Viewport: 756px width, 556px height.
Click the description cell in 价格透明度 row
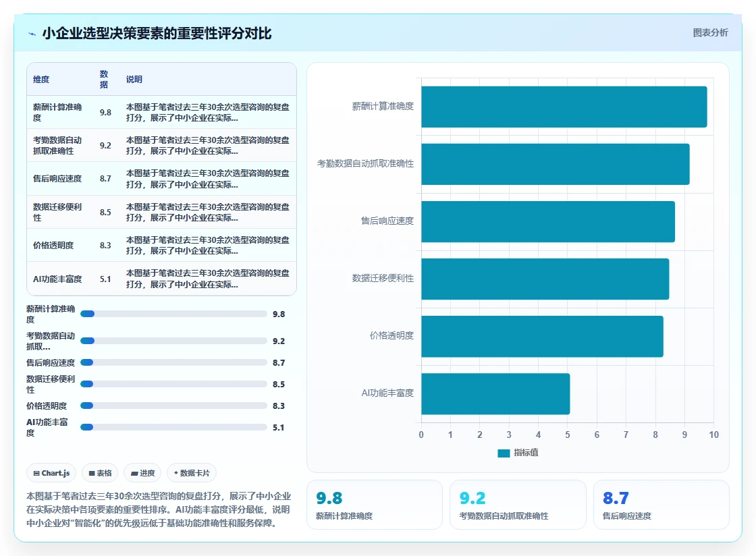click(x=208, y=246)
